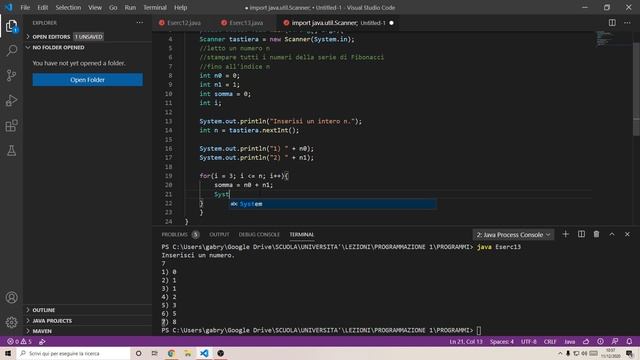Click the Open Folder button

[87, 80]
